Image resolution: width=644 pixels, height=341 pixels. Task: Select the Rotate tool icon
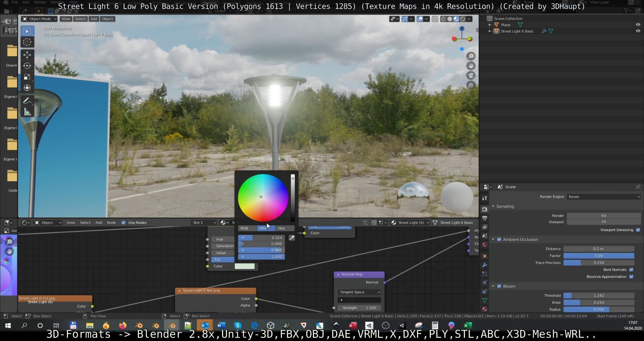[x=27, y=66]
